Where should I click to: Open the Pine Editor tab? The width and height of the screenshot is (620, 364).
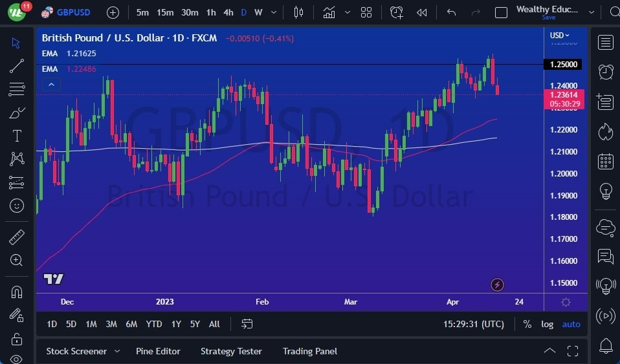(x=158, y=351)
